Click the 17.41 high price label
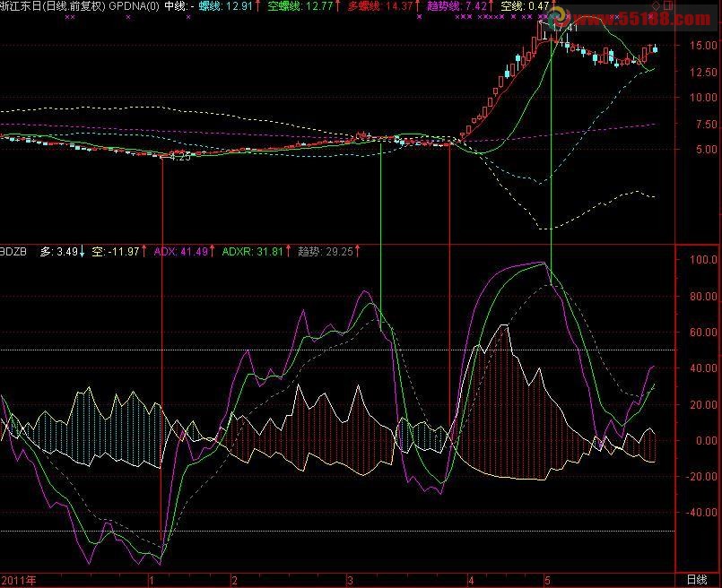This screenshot has width=722, height=588. tap(564, 28)
